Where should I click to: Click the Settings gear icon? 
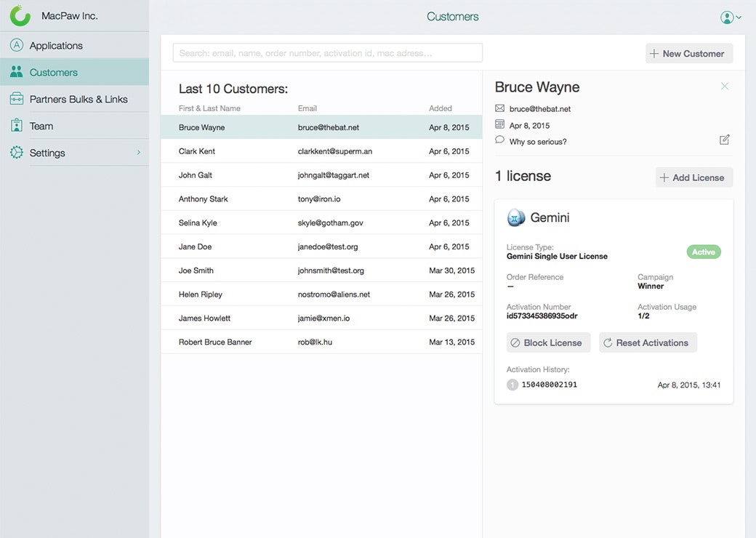pos(15,153)
